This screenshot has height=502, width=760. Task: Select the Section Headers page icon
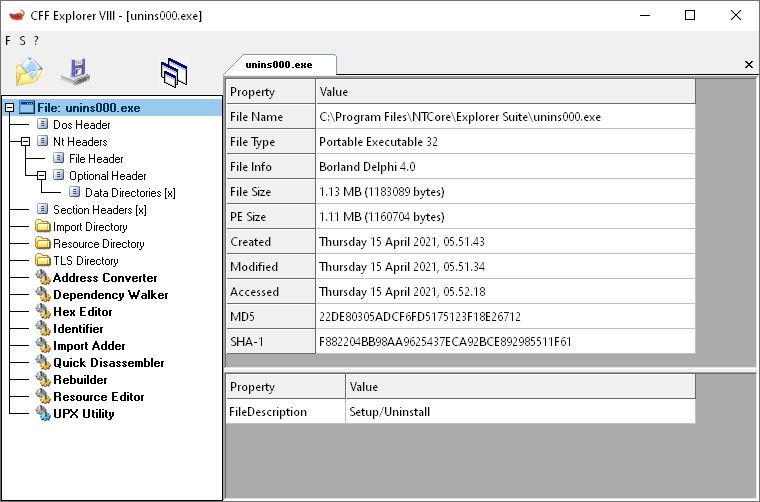tap(43, 209)
